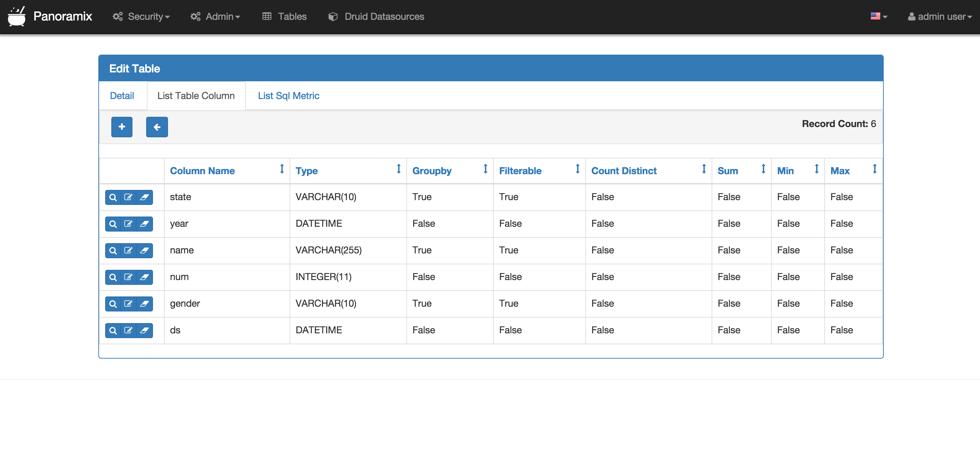
Task: Delete the year column record
Action: tap(144, 224)
